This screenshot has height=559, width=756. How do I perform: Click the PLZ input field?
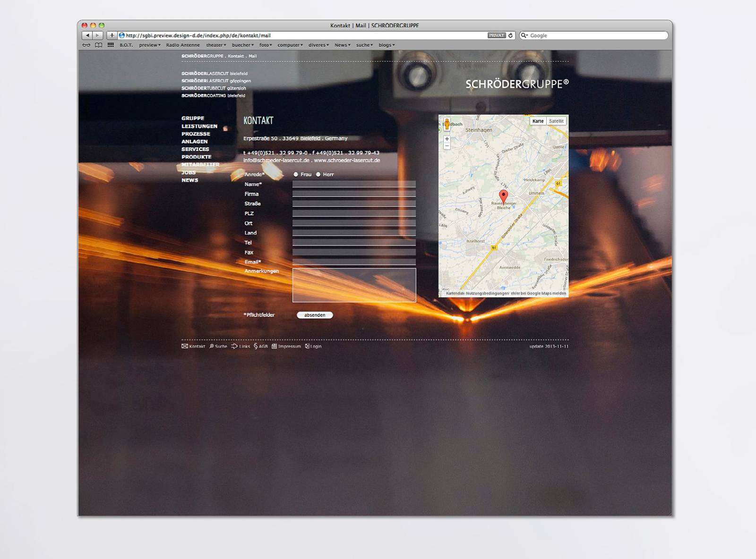[x=354, y=213]
